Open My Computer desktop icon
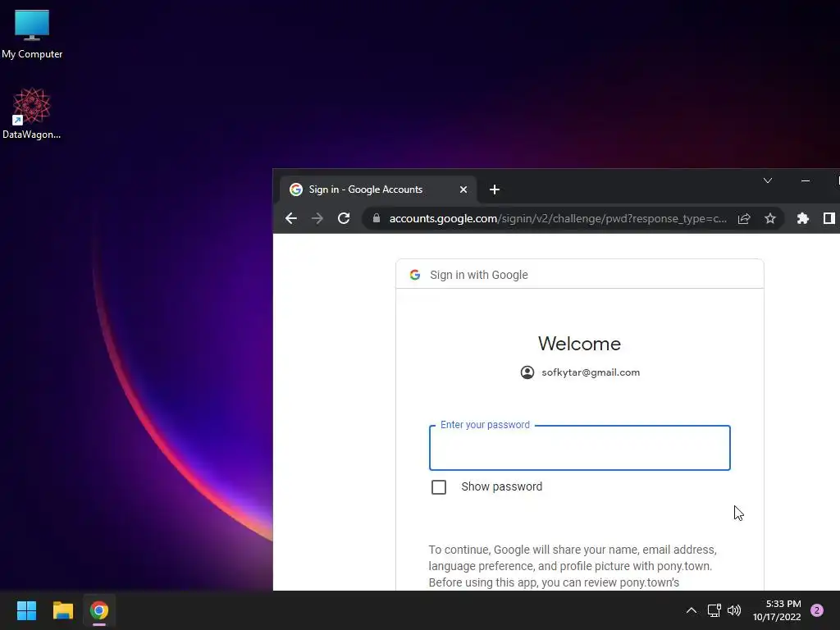 pyautogui.click(x=32, y=34)
